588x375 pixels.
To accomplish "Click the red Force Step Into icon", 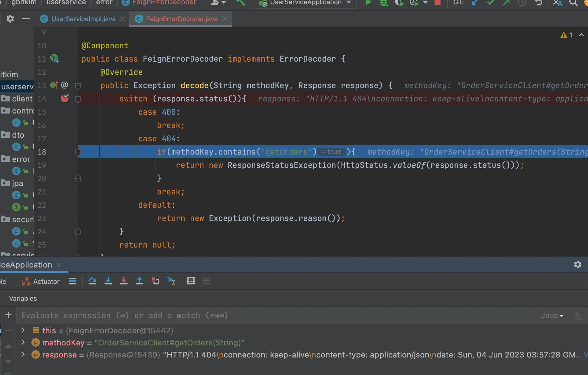I will (x=124, y=281).
